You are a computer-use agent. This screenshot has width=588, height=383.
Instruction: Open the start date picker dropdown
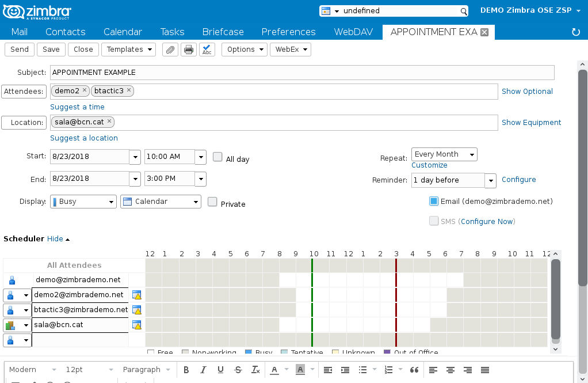tap(135, 157)
